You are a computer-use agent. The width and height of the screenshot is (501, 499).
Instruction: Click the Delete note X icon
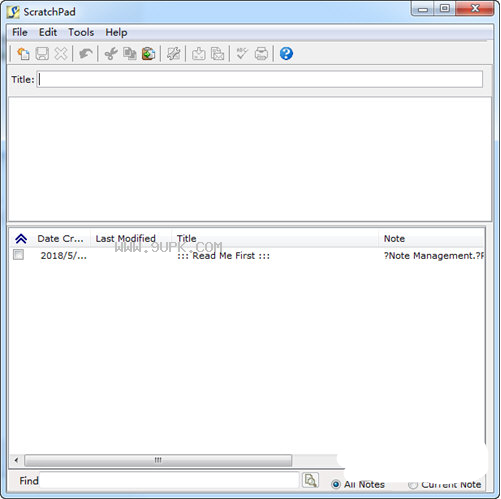(61, 54)
